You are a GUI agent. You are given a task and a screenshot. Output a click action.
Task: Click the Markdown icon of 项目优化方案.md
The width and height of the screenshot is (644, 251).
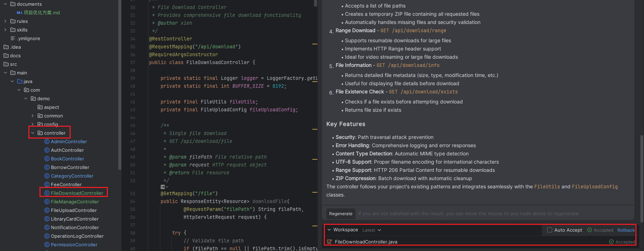(20, 13)
